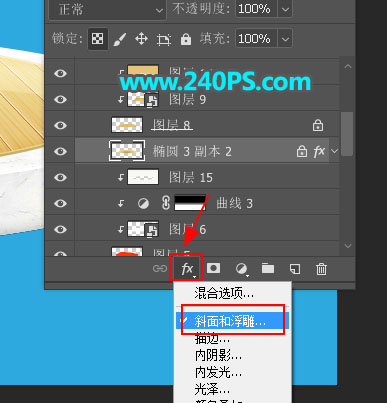Toggle visibility of 曲线 3
Viewport: 387px width, 403px height.
pos(60,203)
